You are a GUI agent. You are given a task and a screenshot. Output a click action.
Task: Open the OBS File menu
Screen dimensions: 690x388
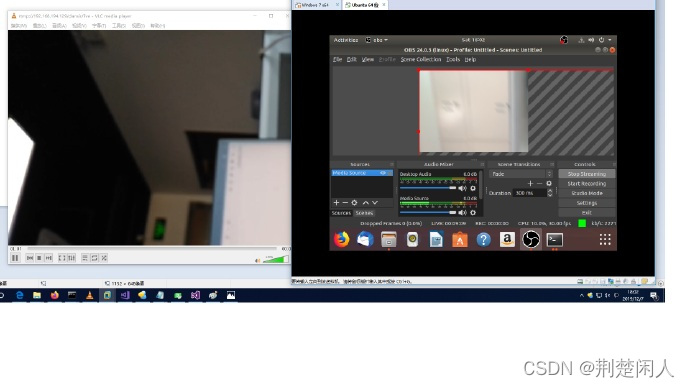[x=338, y=59]
